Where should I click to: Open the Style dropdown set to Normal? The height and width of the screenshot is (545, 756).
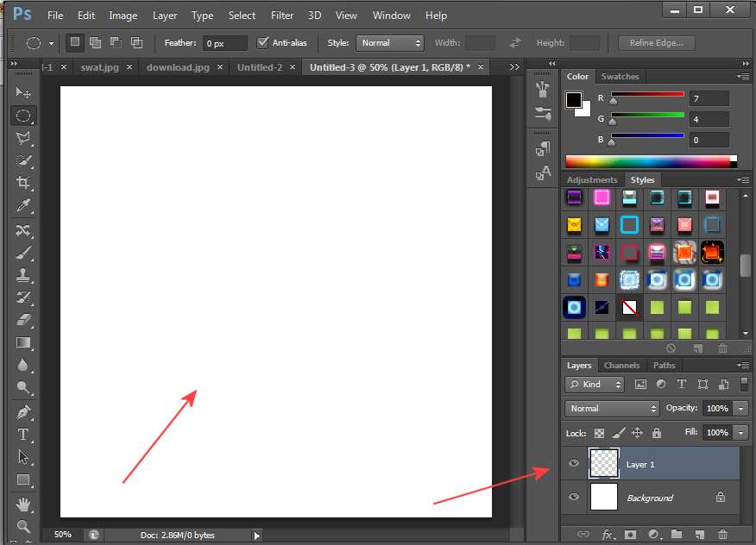pos(389,43)
